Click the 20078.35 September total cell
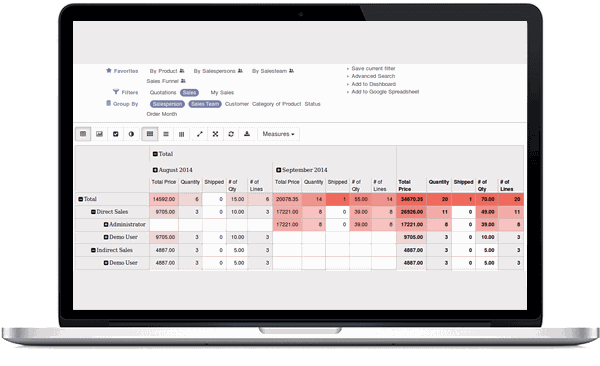 coord(287,199)
